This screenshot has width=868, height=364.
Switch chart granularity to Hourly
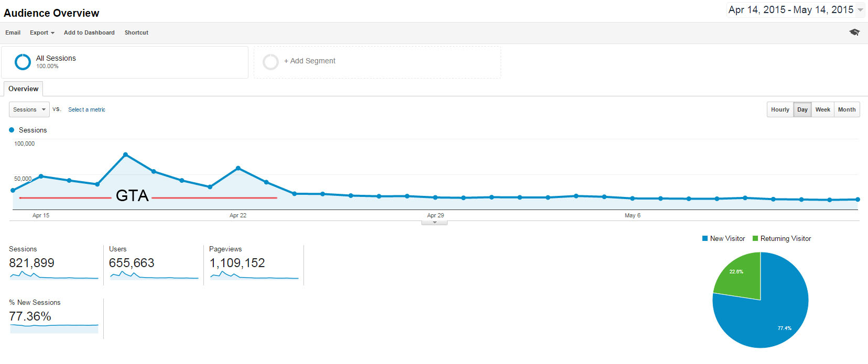click(x=780, y=109)
